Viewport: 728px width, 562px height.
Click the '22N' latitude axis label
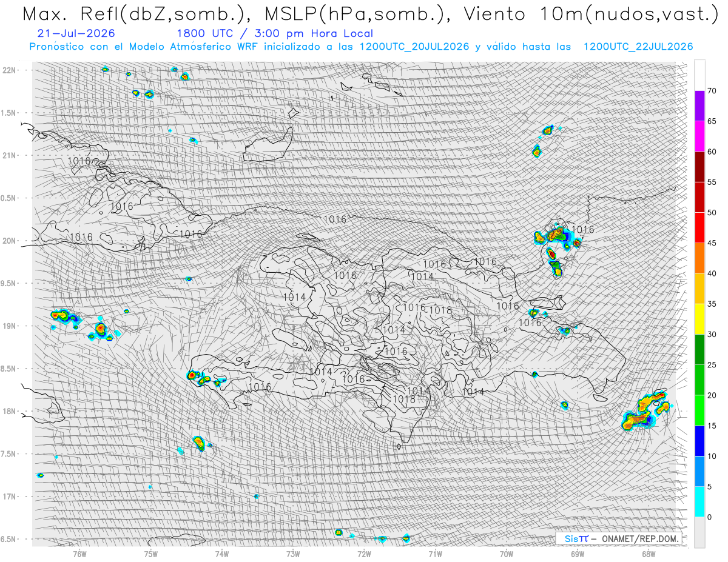tap(10, 70)
